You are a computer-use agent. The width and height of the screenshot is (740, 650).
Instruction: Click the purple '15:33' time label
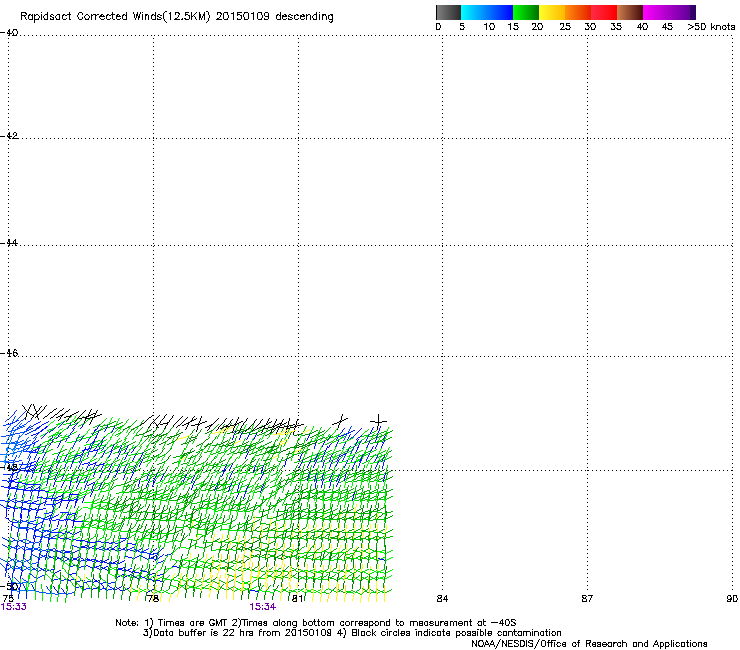(x=14, y=607)
